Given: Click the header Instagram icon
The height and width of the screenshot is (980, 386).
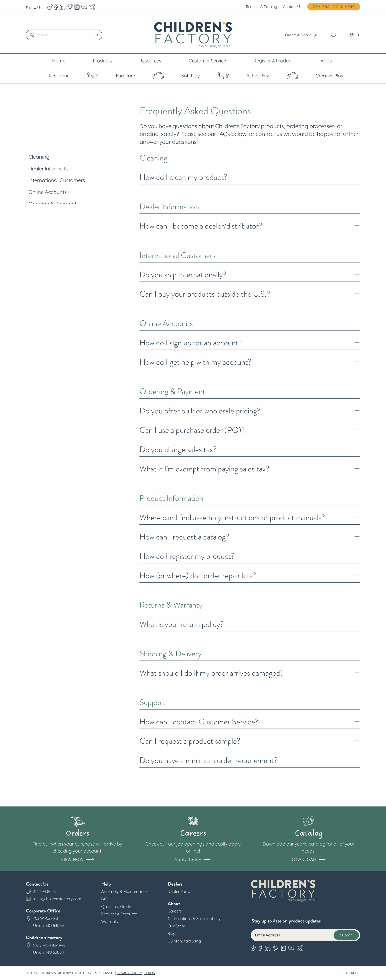Looking at the screenshot, I should [x=77, y=7].
